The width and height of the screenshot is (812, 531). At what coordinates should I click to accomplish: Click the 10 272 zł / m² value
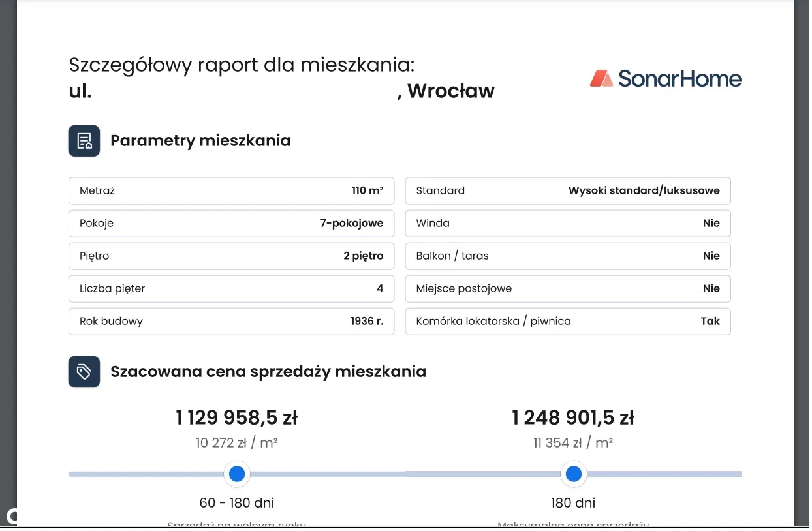pyautogui.click(x=236, y=443)
